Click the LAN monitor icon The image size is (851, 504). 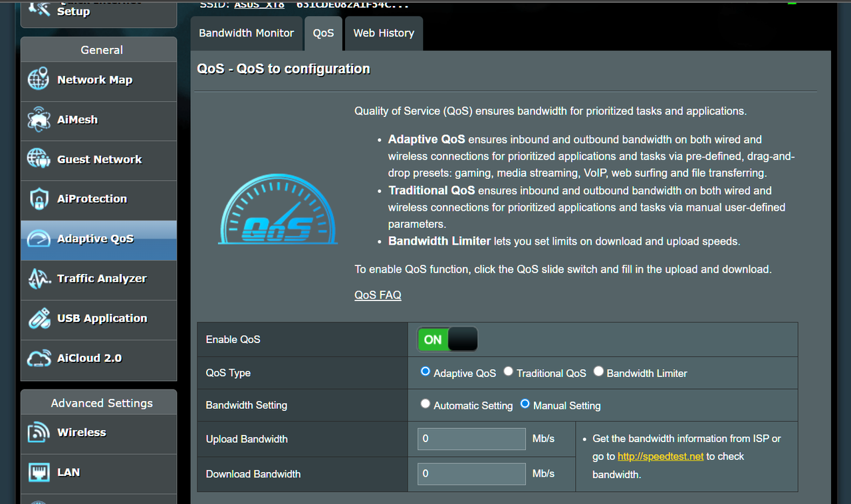click(x=39, y=473)
